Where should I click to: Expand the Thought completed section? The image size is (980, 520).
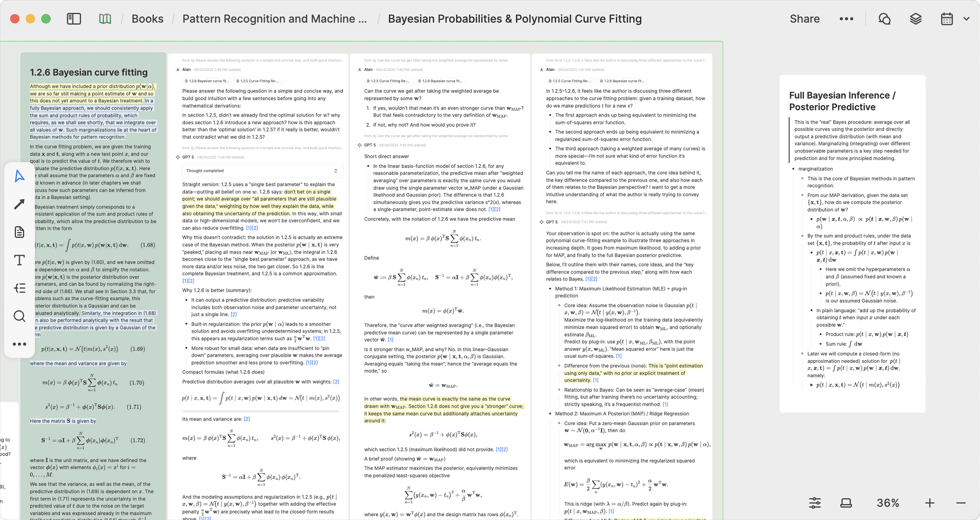pyautogui.click(x=336, y=171)
